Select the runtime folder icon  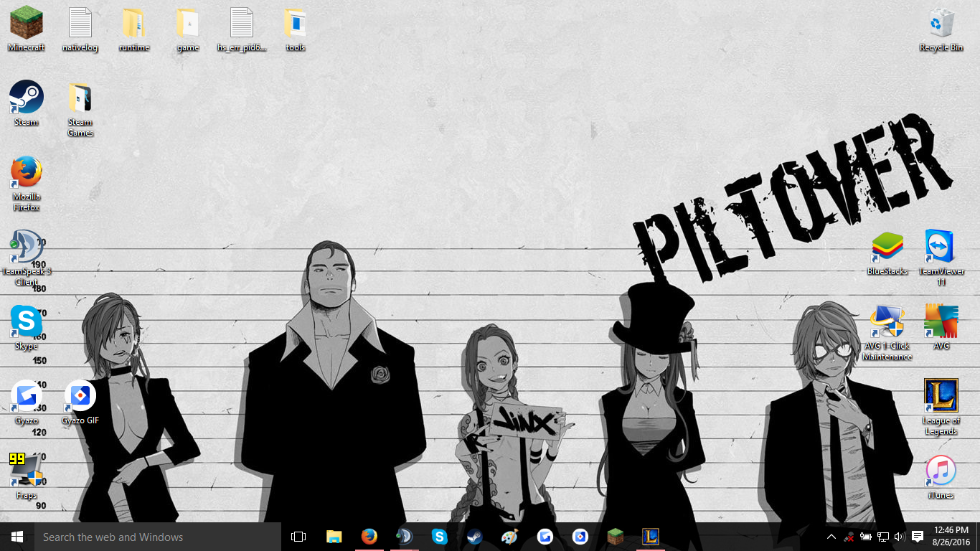[134, 29]
